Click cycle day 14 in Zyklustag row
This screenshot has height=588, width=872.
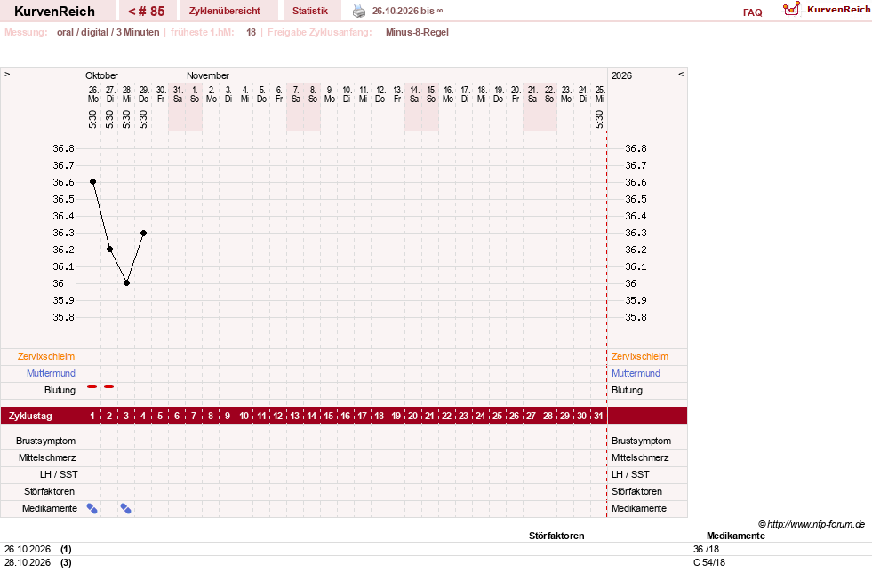click(x=312, y=416)
